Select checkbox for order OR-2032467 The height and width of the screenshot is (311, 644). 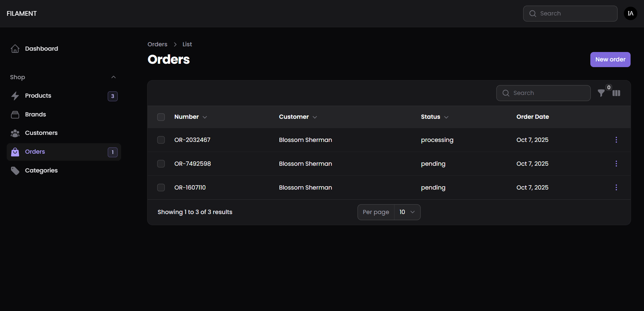161,140
